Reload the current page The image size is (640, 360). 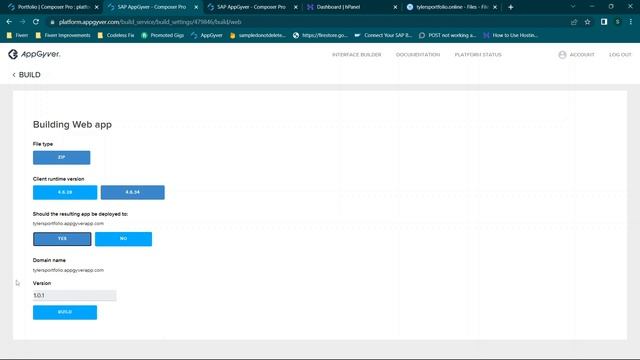click(x=36, y=22)
